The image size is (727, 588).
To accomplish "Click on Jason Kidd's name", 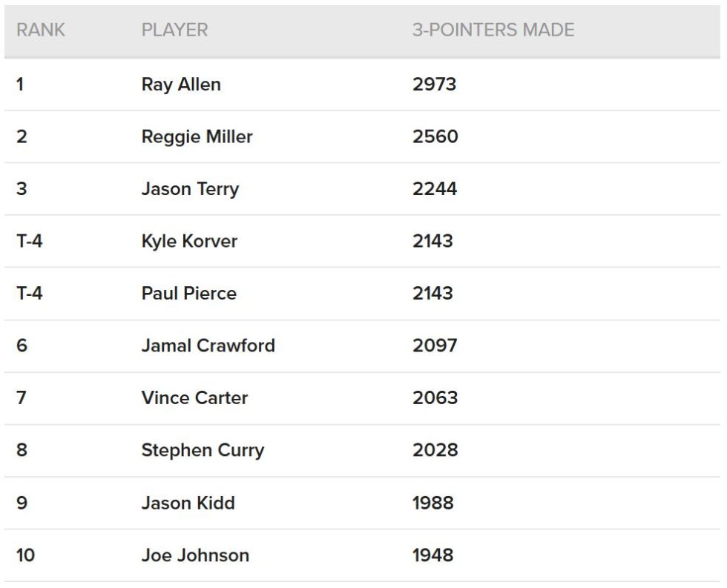I will [x=188, y=503].
